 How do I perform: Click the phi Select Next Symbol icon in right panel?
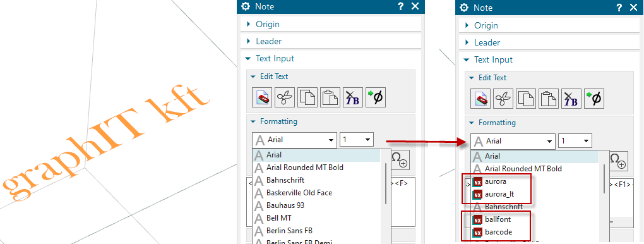coord(594,99)
